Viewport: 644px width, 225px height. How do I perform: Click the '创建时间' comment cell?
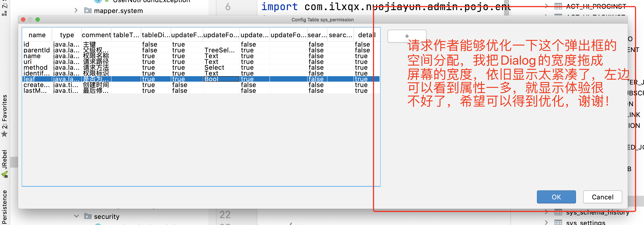pyautogui.click(x=96, y=85)
